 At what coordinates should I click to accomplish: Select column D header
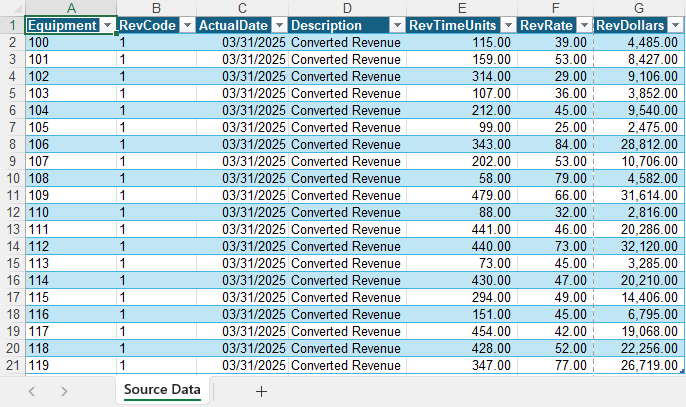click(x=347, y=8)
